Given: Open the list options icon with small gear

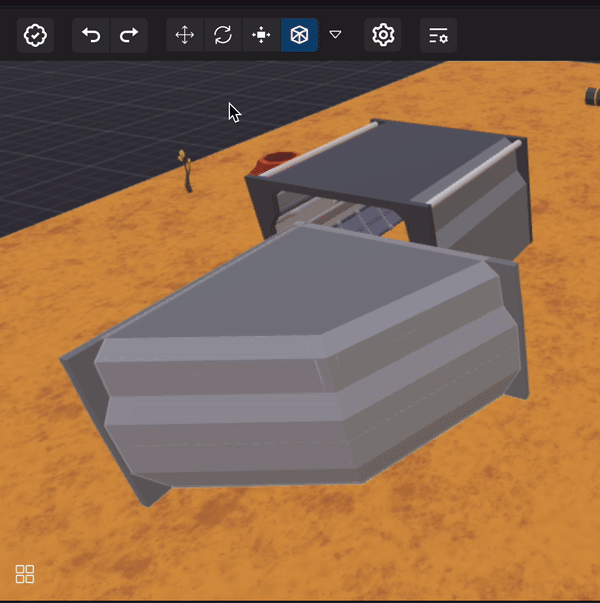Looking at the screenshot, I should [438, 35].
